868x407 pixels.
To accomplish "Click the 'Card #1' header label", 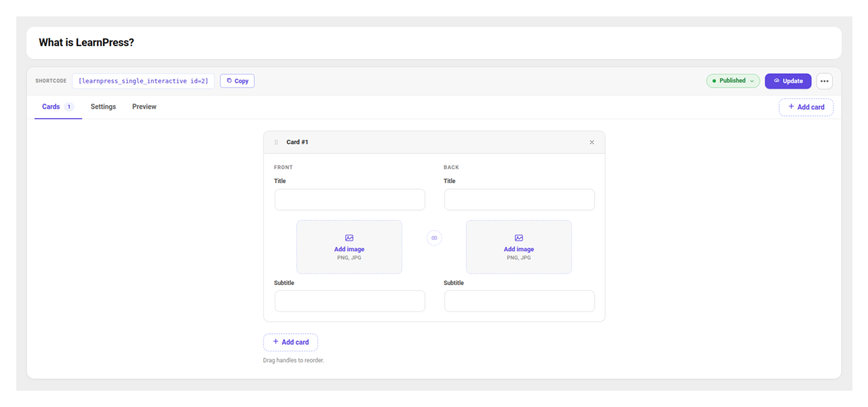I will [297, 142].
